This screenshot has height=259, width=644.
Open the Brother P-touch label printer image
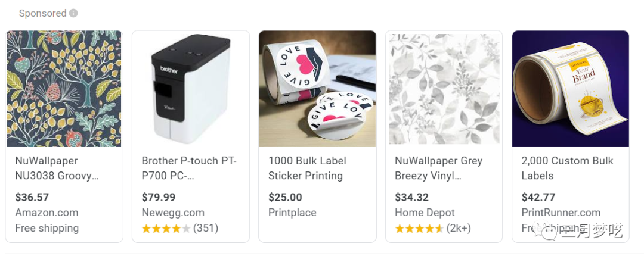[x=190, y=89]
